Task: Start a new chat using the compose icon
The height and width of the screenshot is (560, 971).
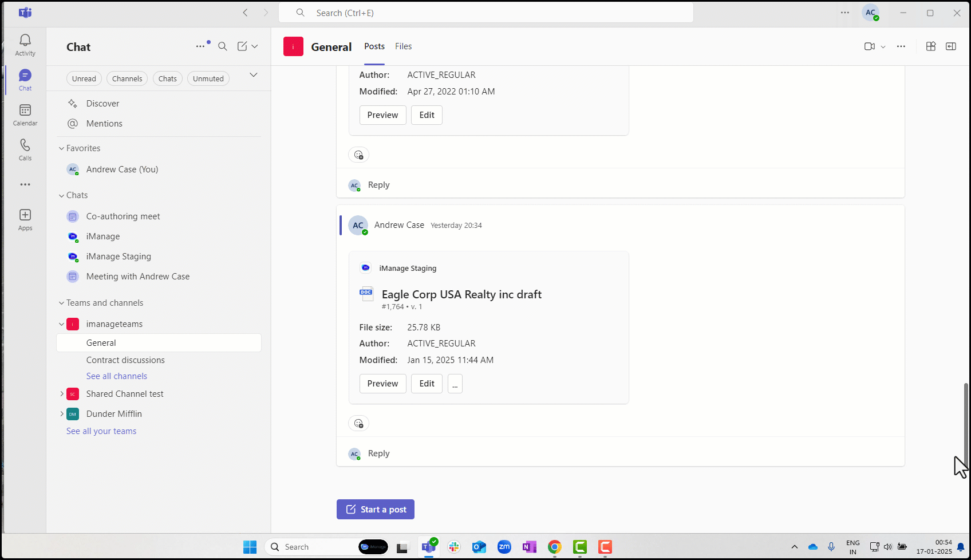Action: click(x=242, y=46)
